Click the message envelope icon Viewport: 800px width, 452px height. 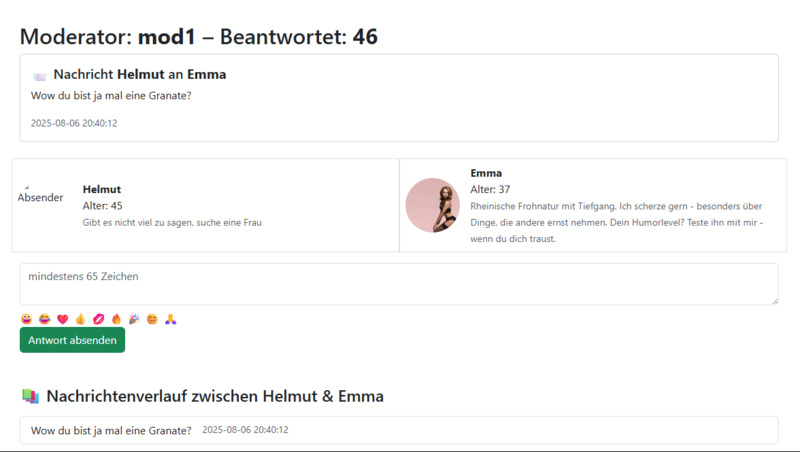click(40, 77)
